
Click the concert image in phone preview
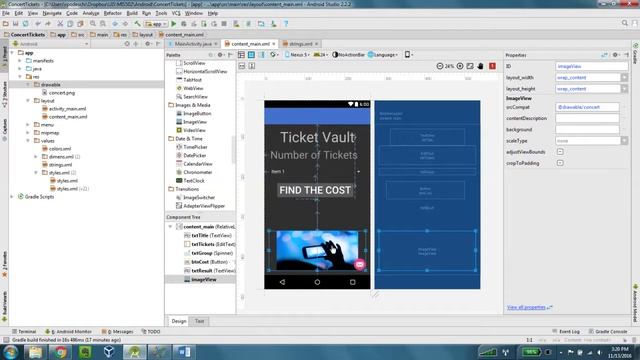[x=317, y=251]
